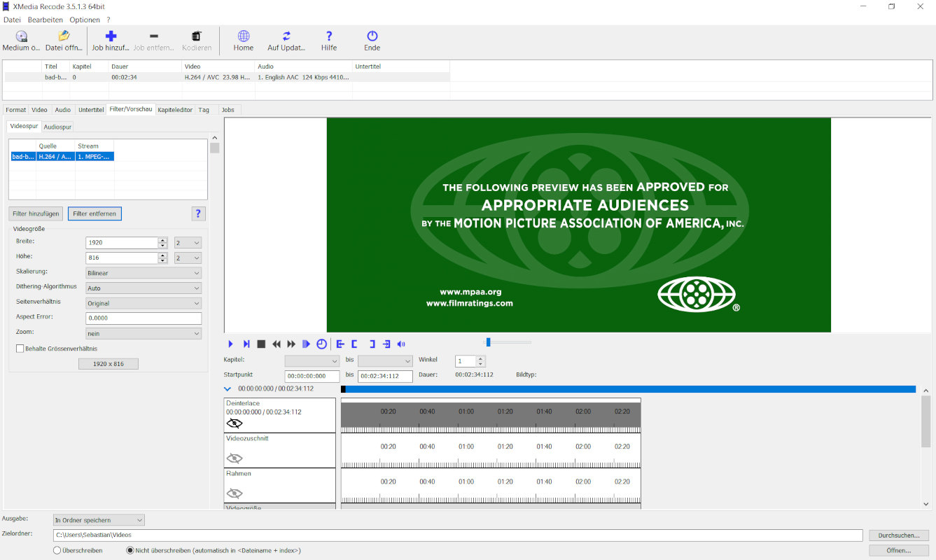Screen dimensions: 936x560
Task: Open the Home globe icon
Action: point(244,36)
